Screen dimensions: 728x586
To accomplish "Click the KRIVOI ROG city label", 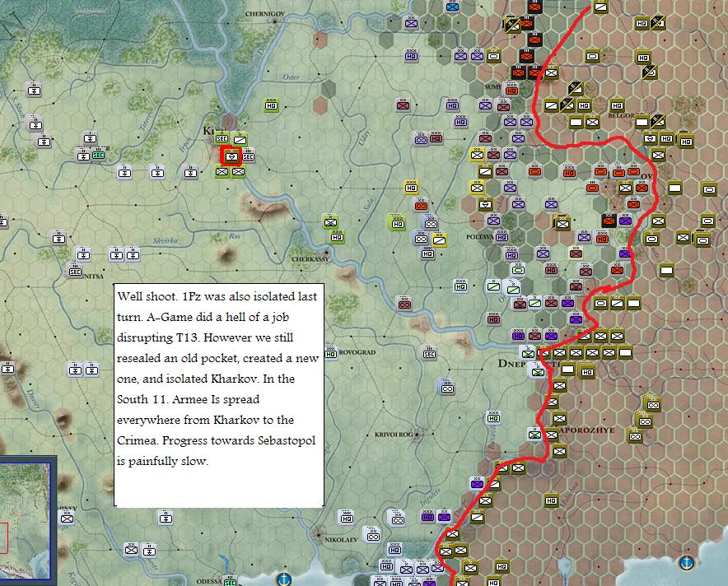I will tap(394, 435).
